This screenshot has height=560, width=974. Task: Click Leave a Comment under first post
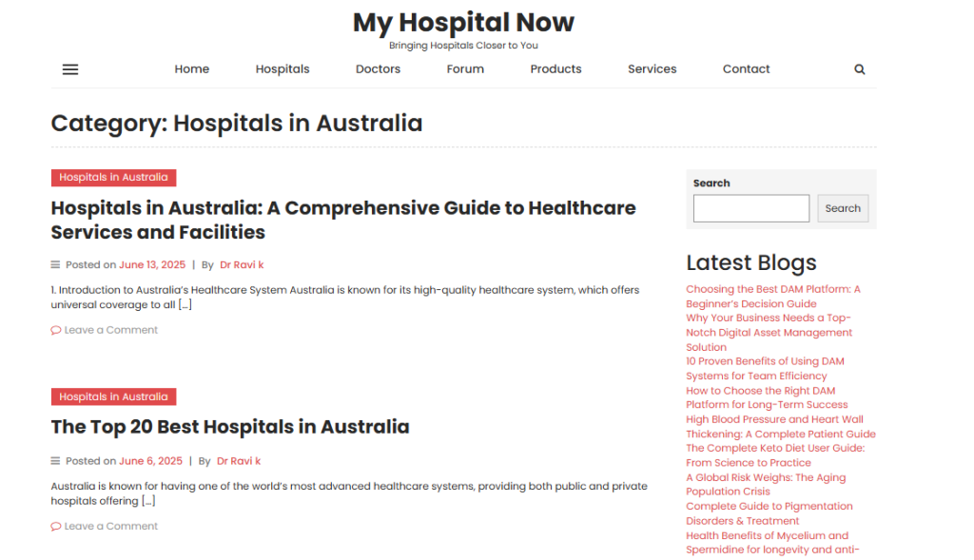[111, 330]
